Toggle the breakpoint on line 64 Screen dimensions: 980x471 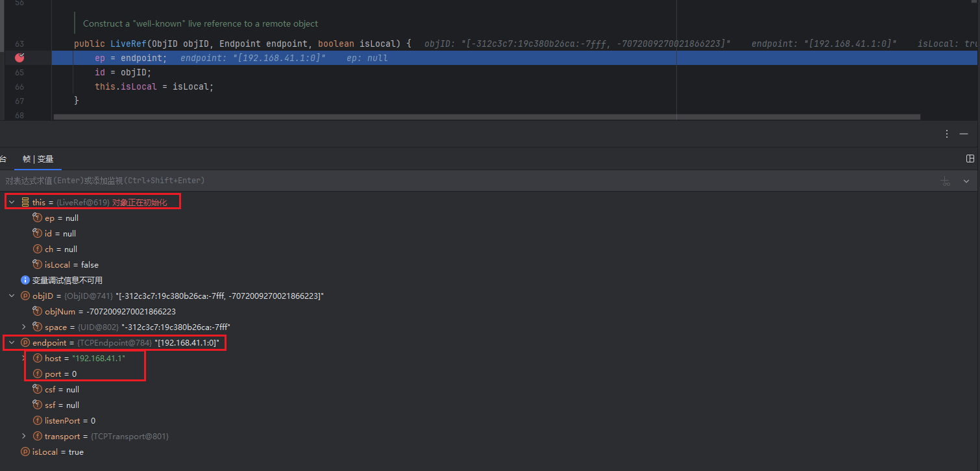point(19,58)
